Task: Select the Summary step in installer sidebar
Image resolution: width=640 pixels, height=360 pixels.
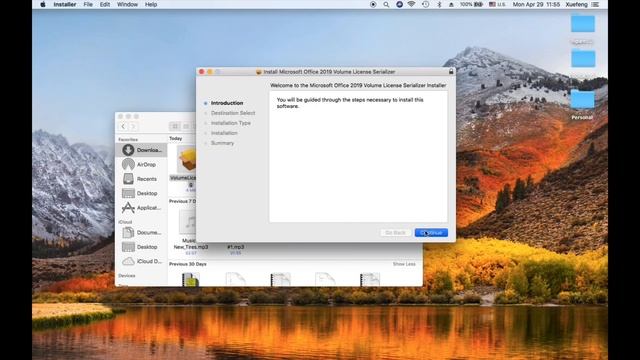Action: tap(222, 143)
